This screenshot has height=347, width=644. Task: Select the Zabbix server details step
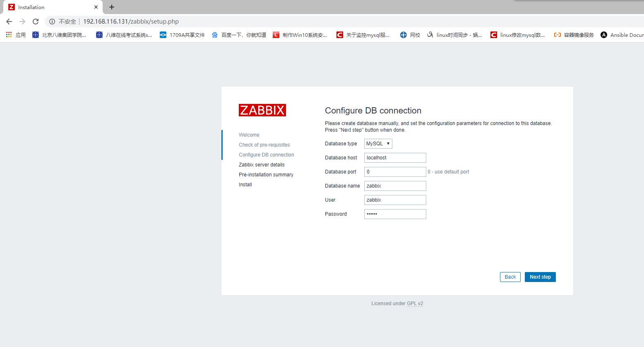(x=262, y=165)
